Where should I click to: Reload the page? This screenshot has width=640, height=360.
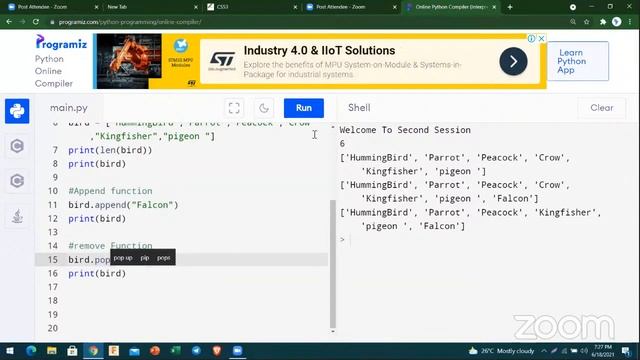coord(36,22)
